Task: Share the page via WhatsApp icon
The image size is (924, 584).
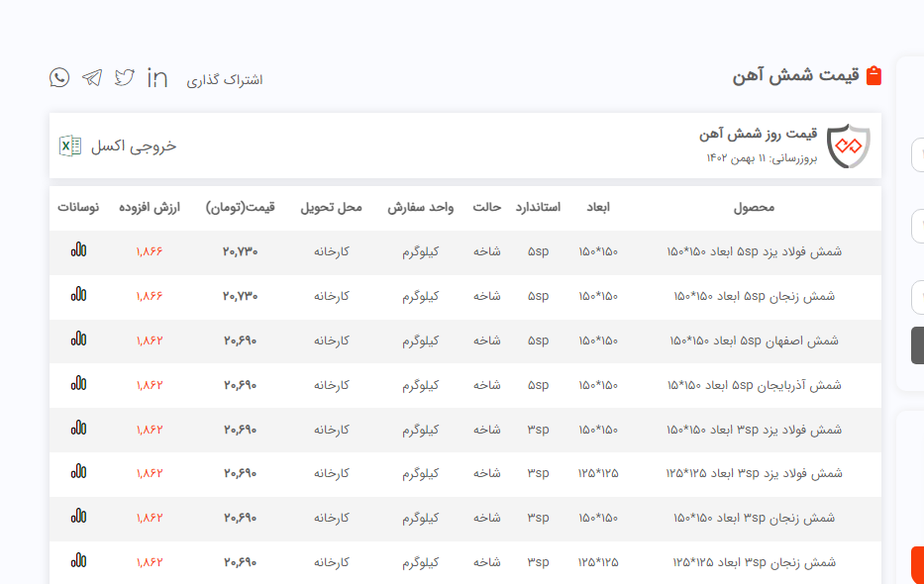Action: (x=59, y=77)
